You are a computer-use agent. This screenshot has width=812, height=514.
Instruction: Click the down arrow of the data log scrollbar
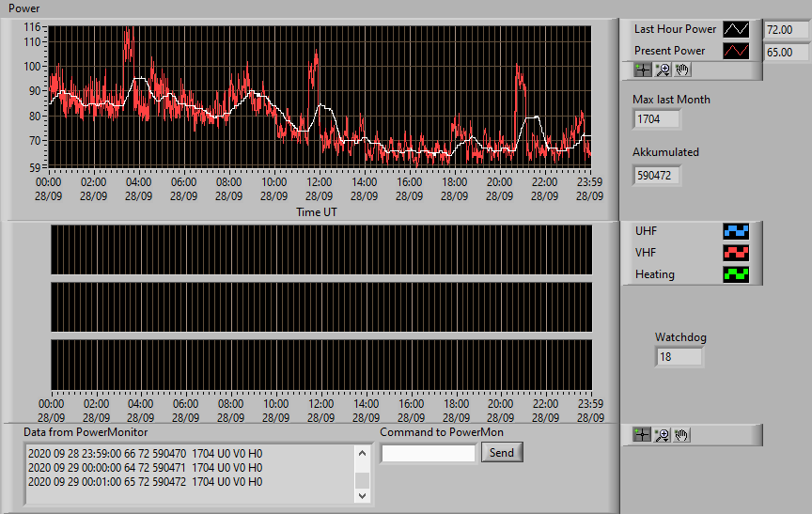pos(362,495)
